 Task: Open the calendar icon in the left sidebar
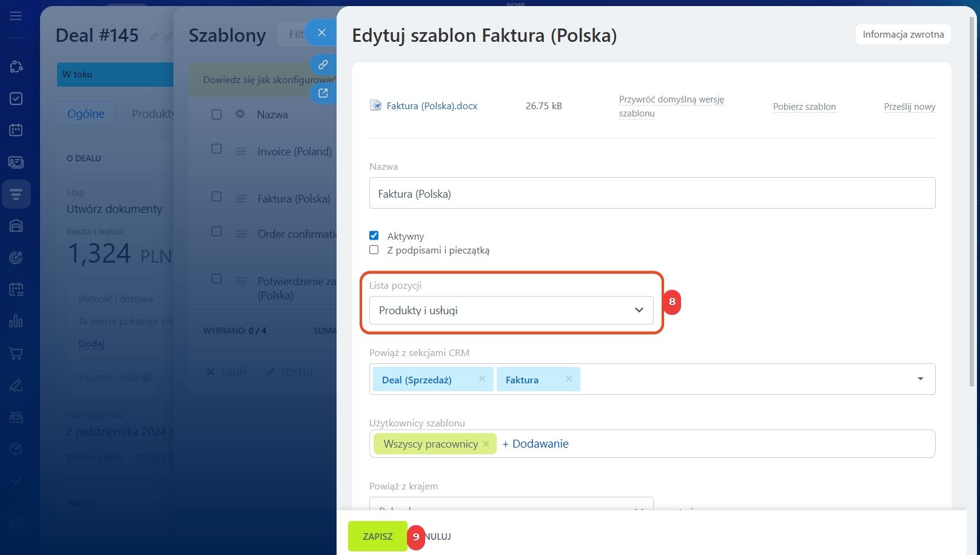pyautogui.click(x=16, y=130)
